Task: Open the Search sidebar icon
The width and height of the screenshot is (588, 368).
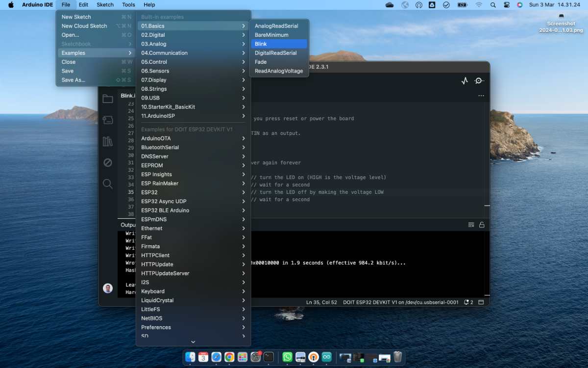Action: [108, 184]
